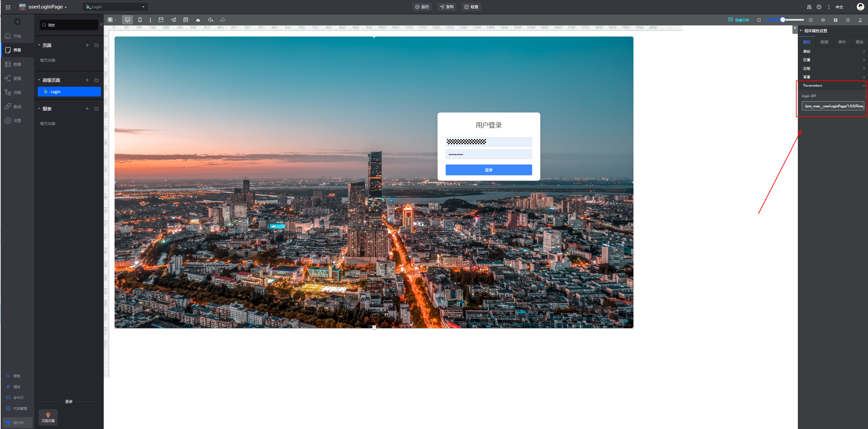This screenshot has width=868, height=429.
Task: Switch to the 事件 tab
Action: coord(842,42)
